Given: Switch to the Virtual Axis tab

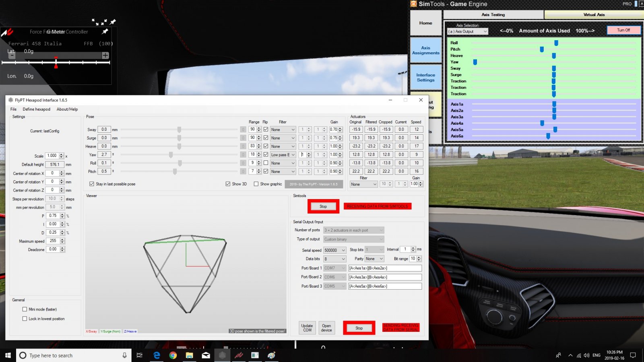Looking at the screenshot, I should coord(594,14).
